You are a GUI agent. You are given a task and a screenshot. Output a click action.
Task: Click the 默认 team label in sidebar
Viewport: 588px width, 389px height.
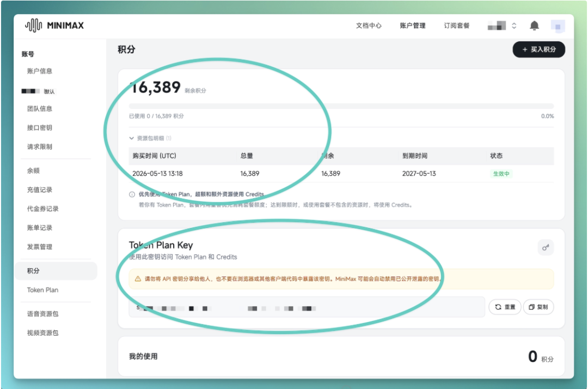(49, 91)
